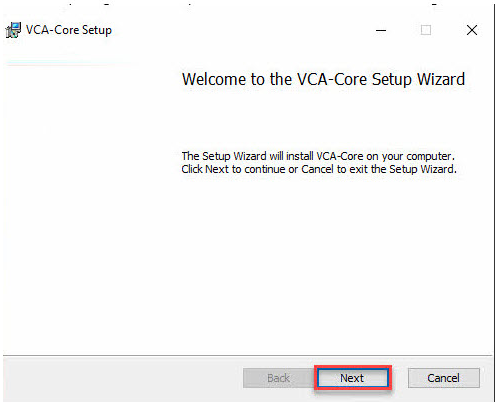The height and width of the screenshot is (405, 497).
Task: Click the horizontal divider above the buttons
Action: click(x=248, y=355)
